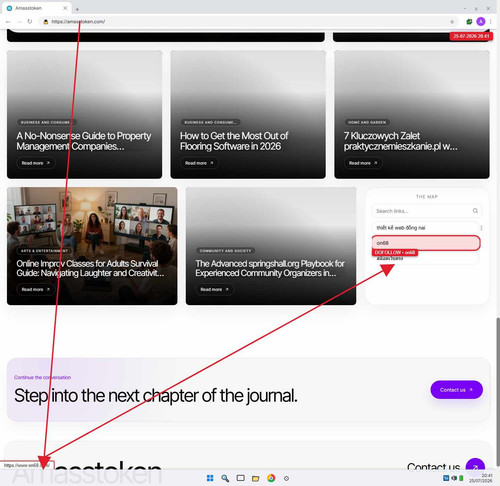The image size is (500, 486).
Task: Click Business and Consumer tag on Property card
Action: [x=46, y=122]
